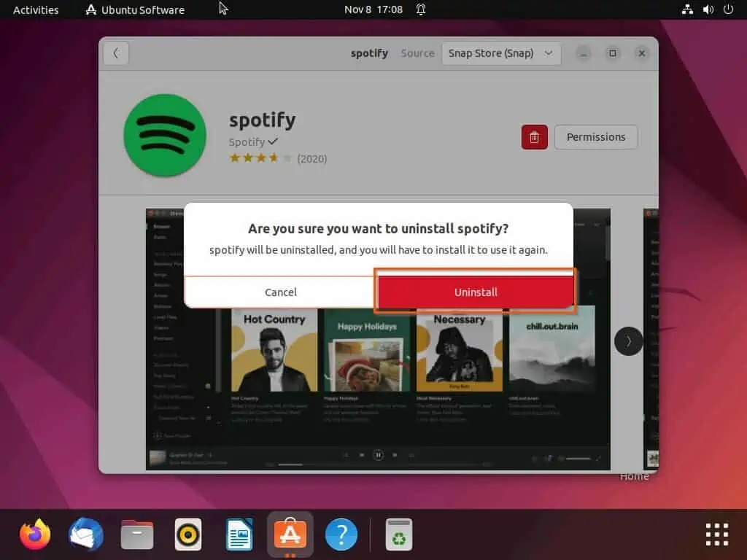Open the Activities menu

35,9
